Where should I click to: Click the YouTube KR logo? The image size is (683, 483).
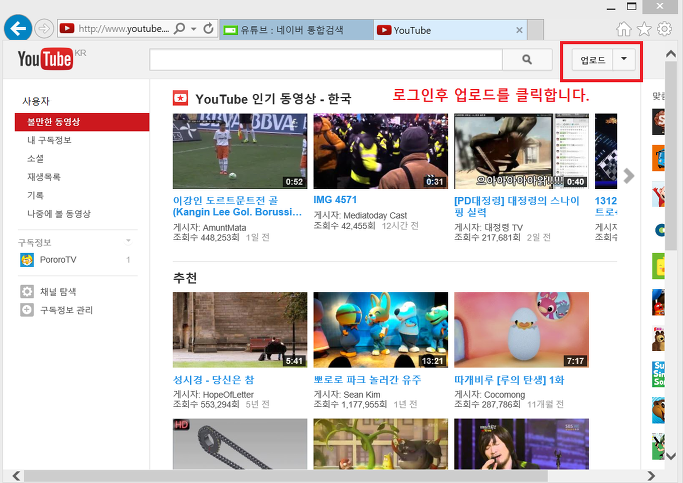point(52,59)
